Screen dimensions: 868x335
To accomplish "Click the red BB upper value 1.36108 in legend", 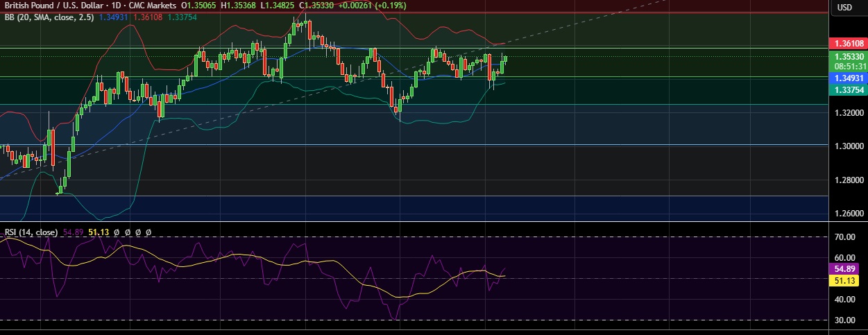I will tap(147, 16).
